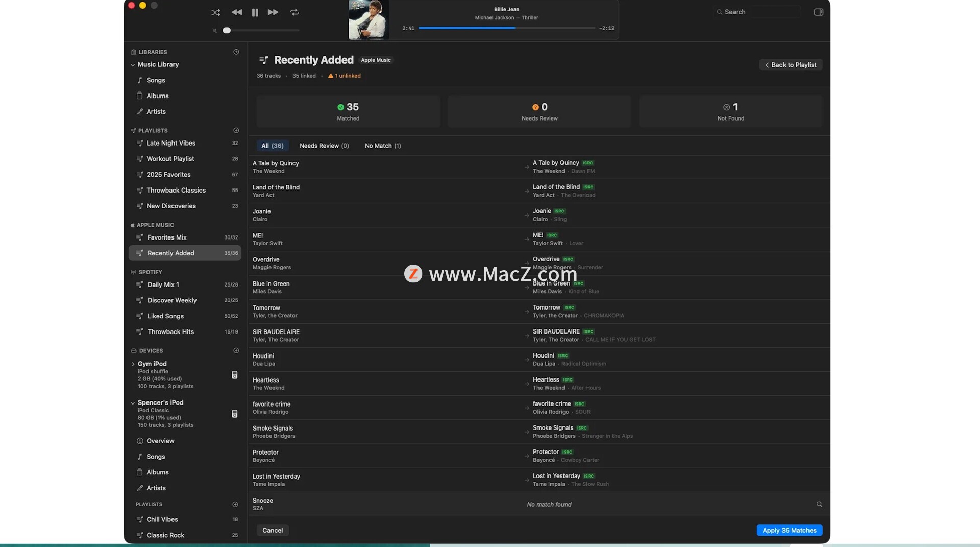Mute the volume speaker icon

[x=215, y=31]
